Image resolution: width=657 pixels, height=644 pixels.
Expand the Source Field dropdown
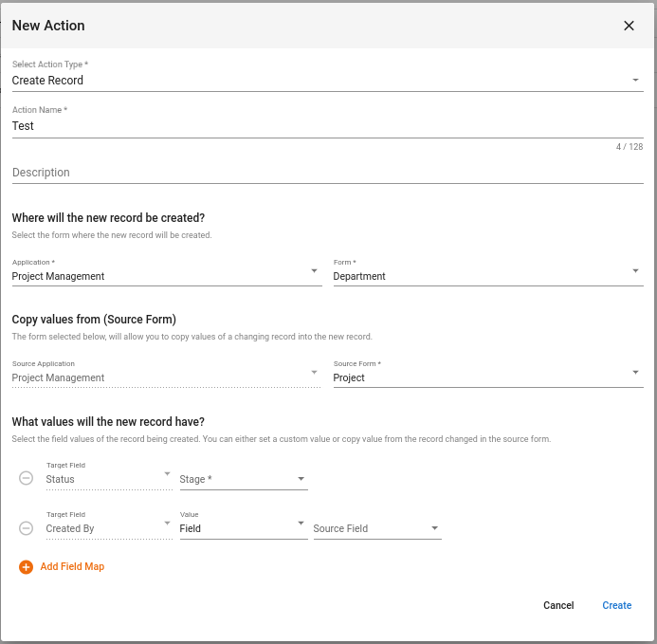pyautogui.click(x=377, y=528)
